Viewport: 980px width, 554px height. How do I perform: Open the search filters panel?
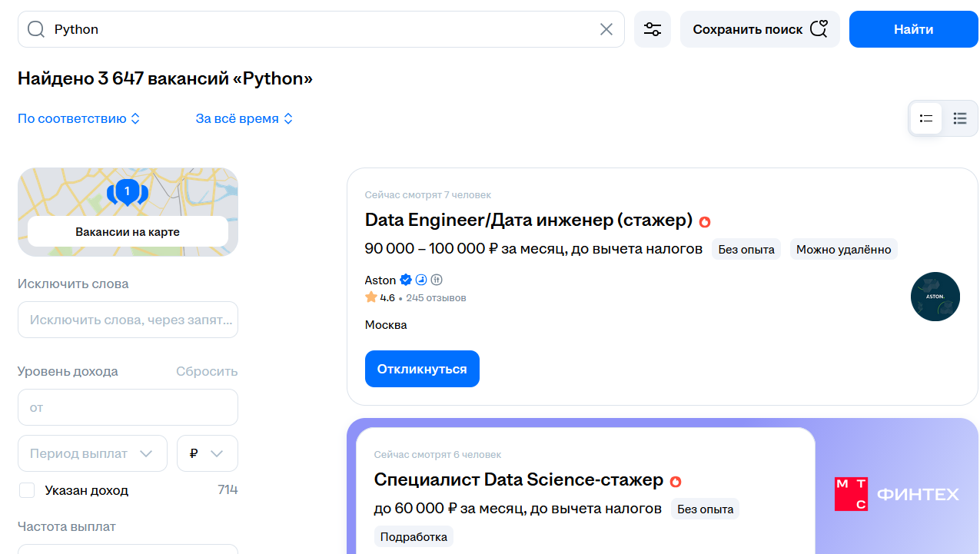[652, 28]
